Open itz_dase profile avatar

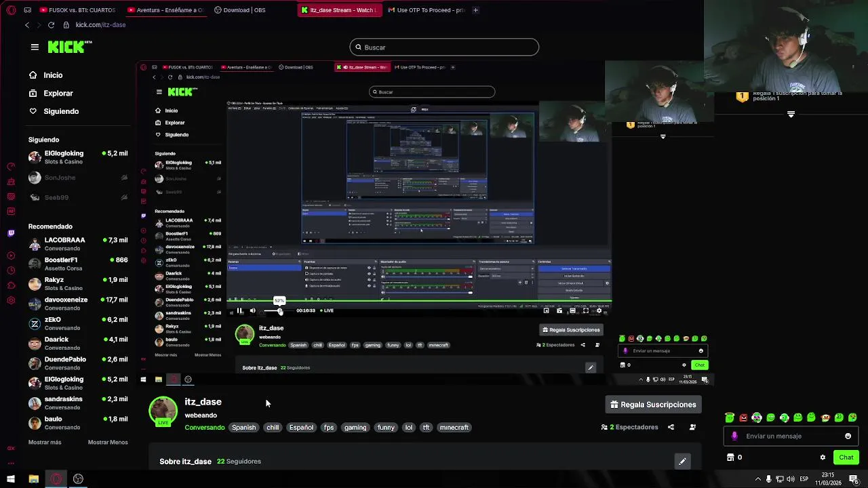tap(163, 411)
